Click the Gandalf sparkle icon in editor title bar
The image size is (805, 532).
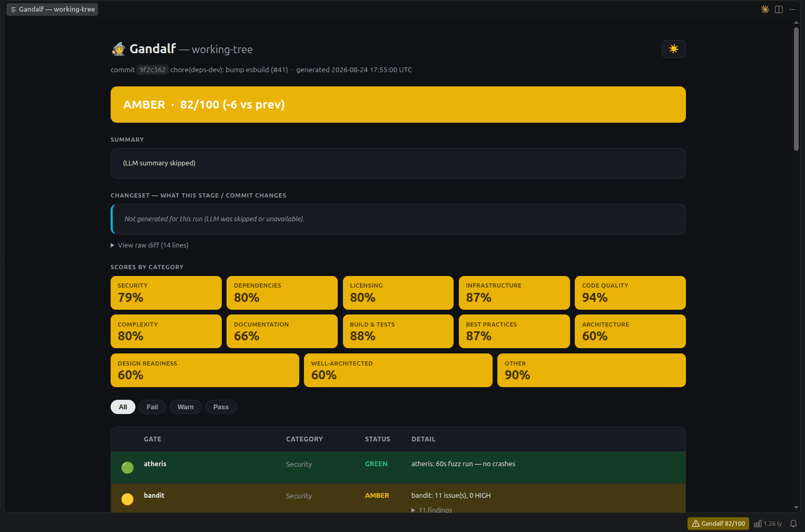pyautogui.click(x=765, y=9)
